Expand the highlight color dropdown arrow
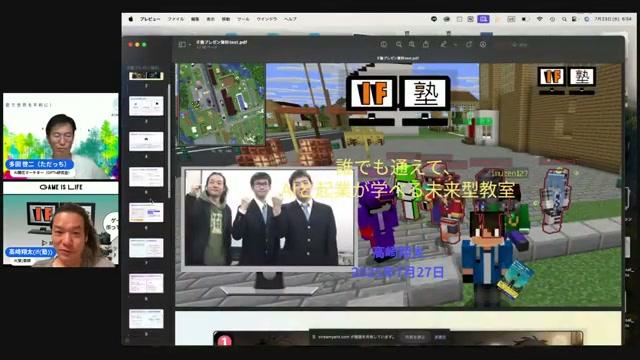Screen dimensions: 640x360 pos(455,44)
